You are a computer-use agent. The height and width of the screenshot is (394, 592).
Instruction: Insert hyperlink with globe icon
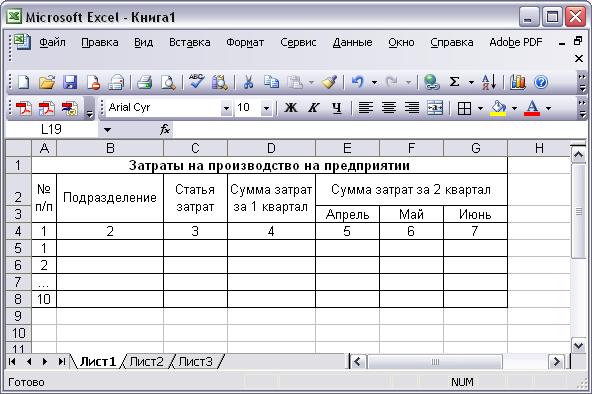coord(431,82)
